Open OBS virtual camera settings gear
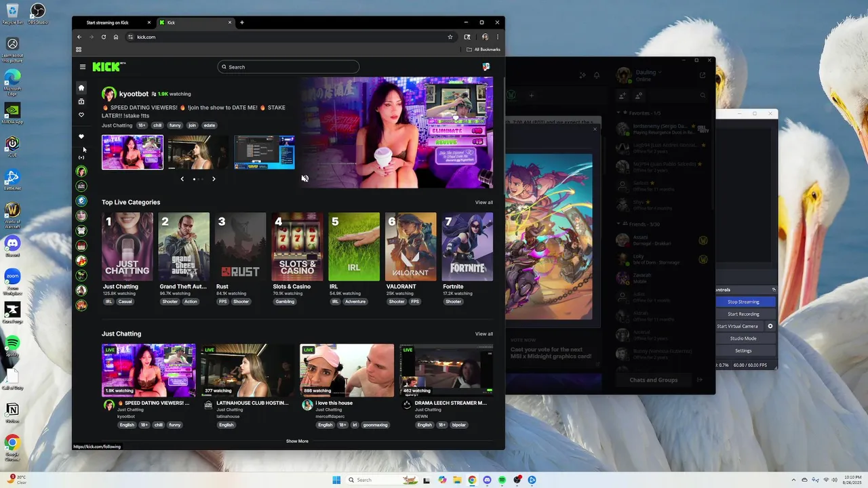The image size is (868, 488). point(770,326)
